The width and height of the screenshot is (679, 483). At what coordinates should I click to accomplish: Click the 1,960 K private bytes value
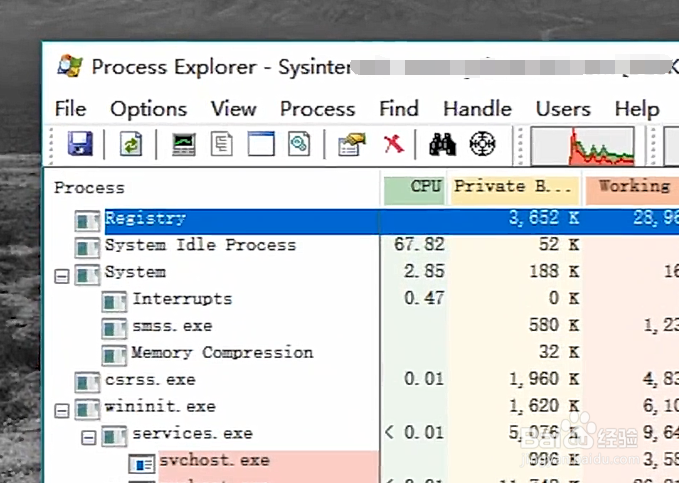pyautogui.click(x=544, y=379)
